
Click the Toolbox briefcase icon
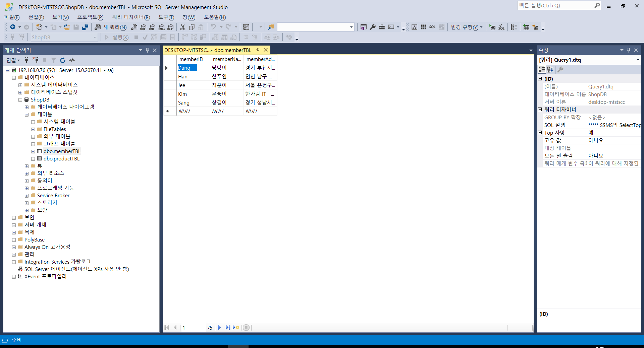tap(382, 27)
